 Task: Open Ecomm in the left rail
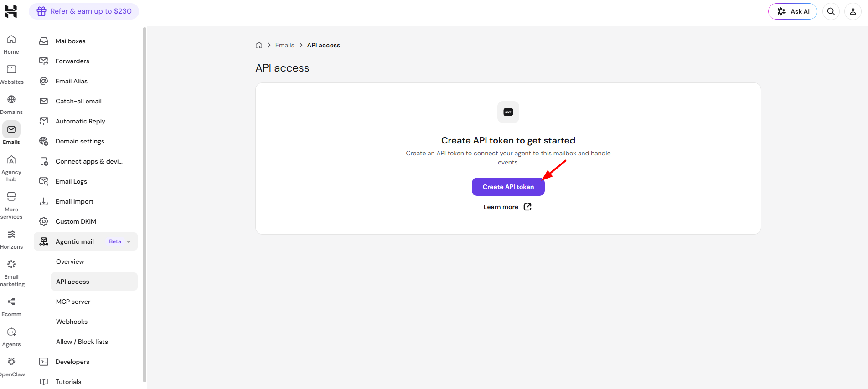[x=11, y=307]
